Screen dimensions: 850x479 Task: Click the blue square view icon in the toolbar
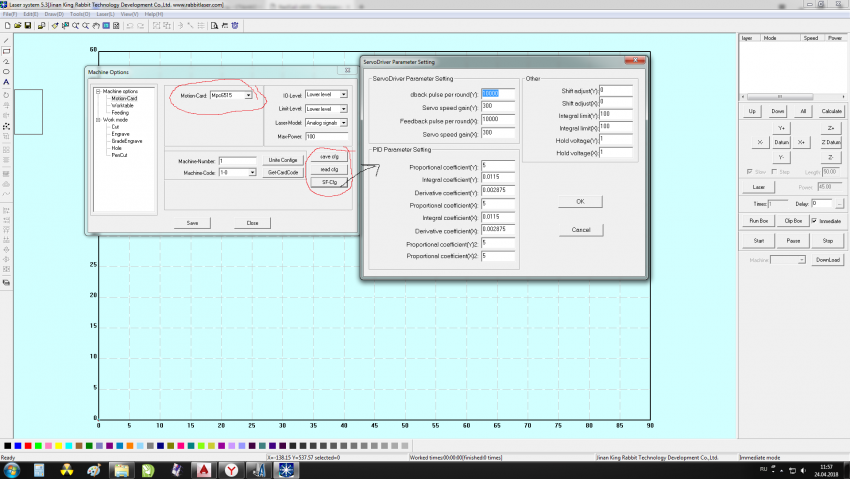[x=106, y=25]
